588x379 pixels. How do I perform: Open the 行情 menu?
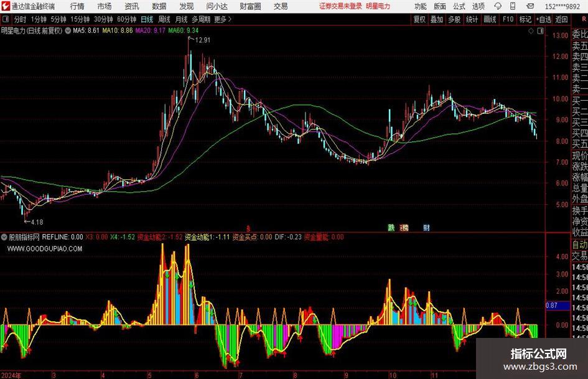click(x=77, y=6)
